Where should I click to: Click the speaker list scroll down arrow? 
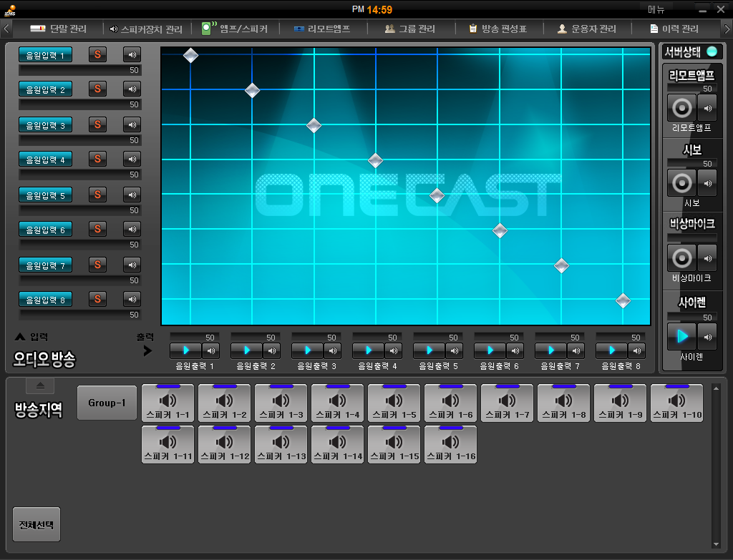click(716, 544)
